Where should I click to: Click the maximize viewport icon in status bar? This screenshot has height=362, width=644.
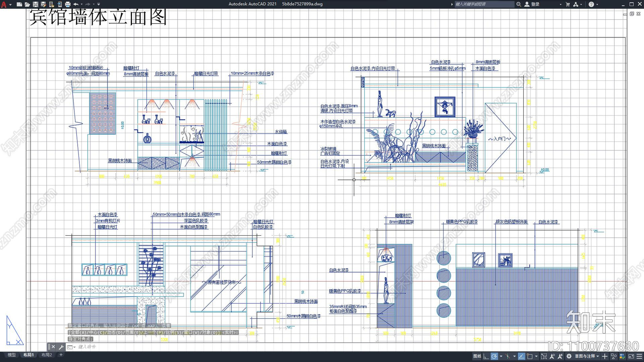544,356
